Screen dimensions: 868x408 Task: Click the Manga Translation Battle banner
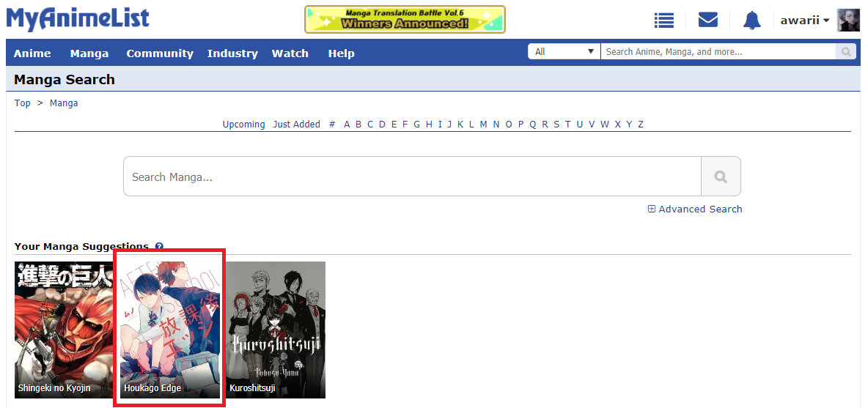click(x=405, y=19)
